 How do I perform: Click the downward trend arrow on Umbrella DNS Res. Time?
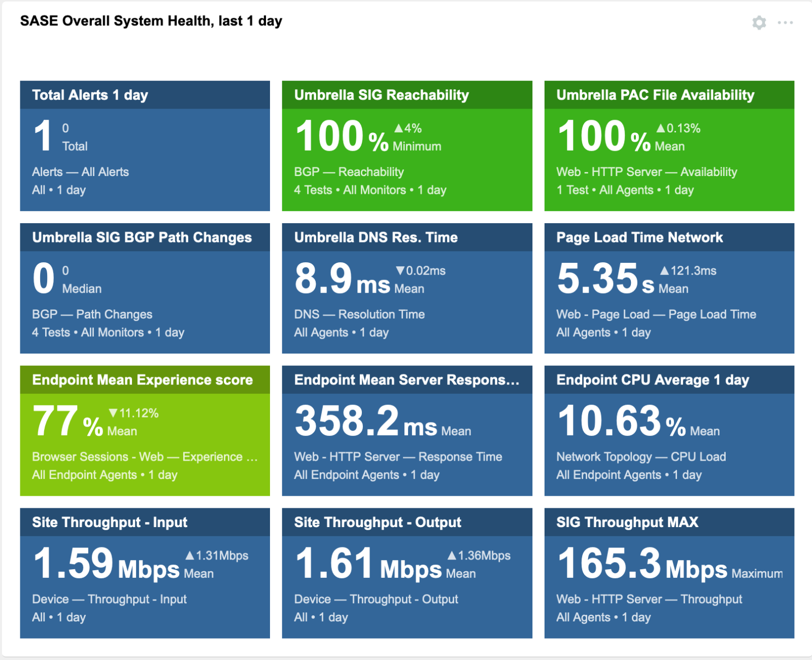tap(400, 271)
